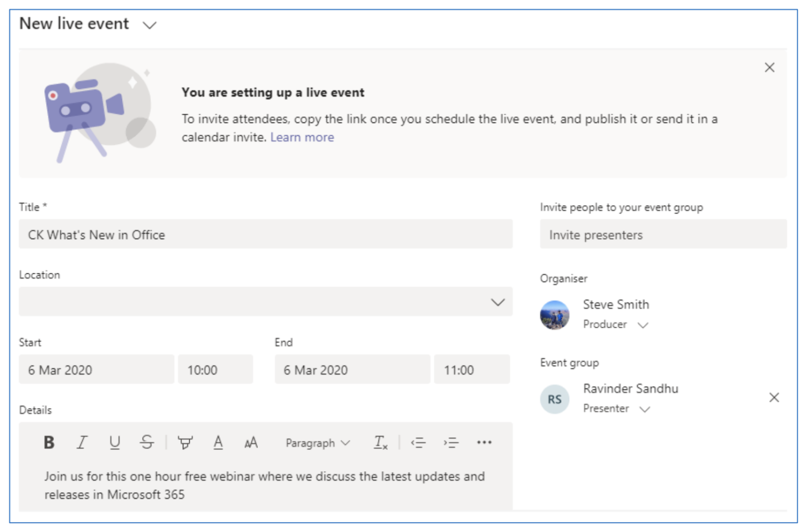Open the Learn more link
The image size is (805, 532).
[302, 137]
